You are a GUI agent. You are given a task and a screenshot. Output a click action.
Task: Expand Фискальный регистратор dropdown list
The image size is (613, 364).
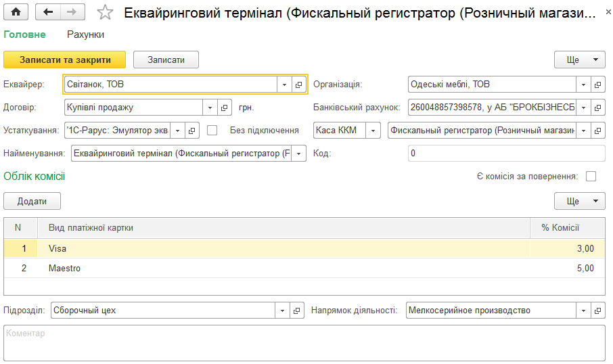point(583,131)
